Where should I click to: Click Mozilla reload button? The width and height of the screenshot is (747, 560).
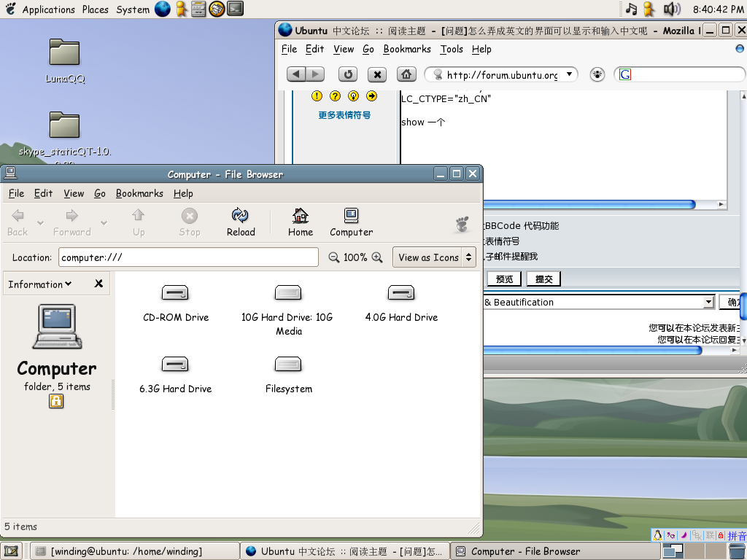[x=348, y=74]
